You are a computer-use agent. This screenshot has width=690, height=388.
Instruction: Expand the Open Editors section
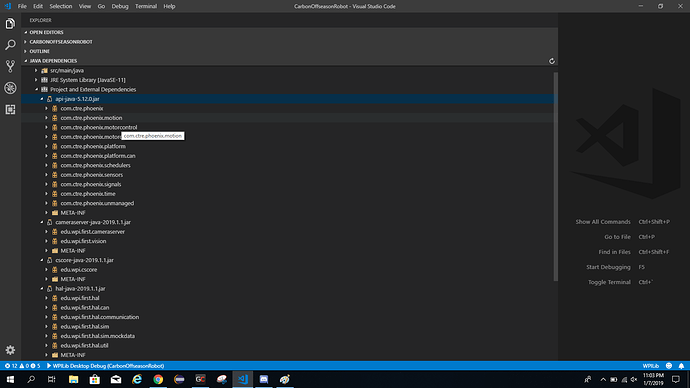(x=290, y=33)
